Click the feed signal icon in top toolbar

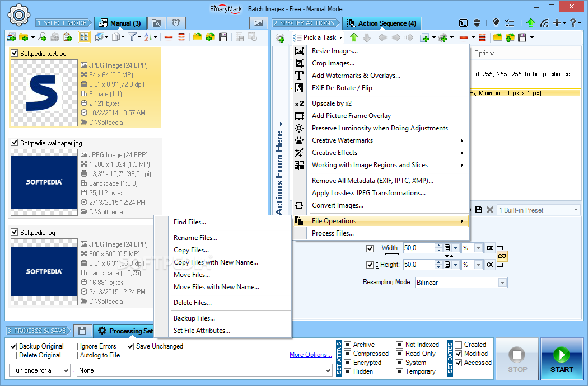click(544, 23)
